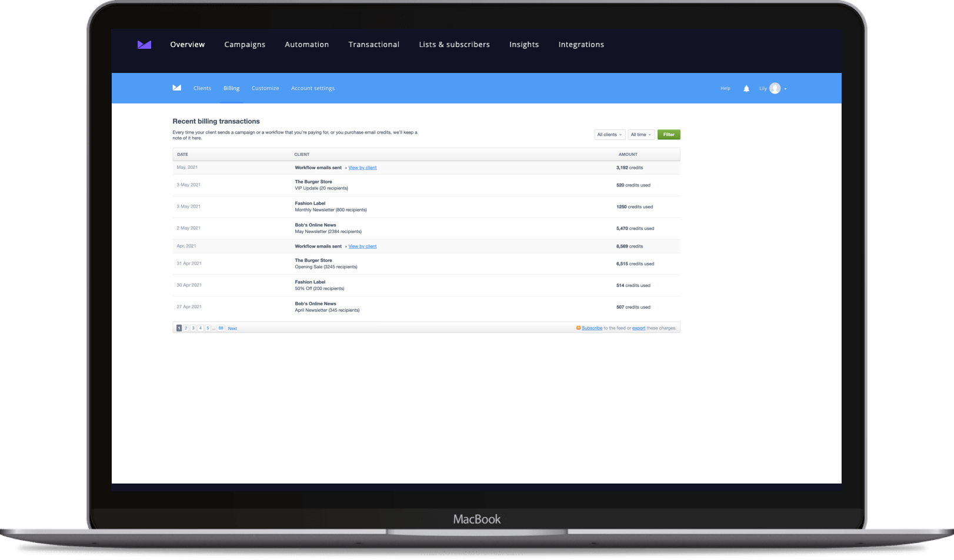Click the orange RSS feed icon
This screenshot has width=954, height=560.
click(x=578, y=328)
